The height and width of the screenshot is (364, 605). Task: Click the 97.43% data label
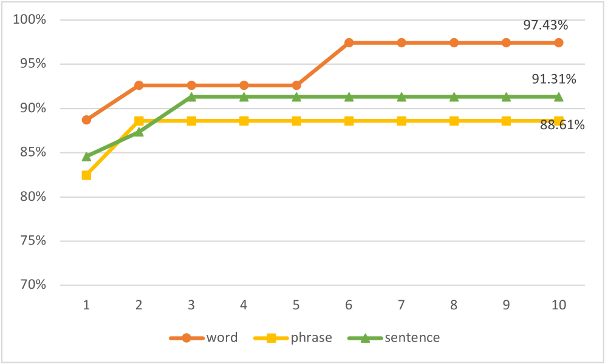(545, 25)
